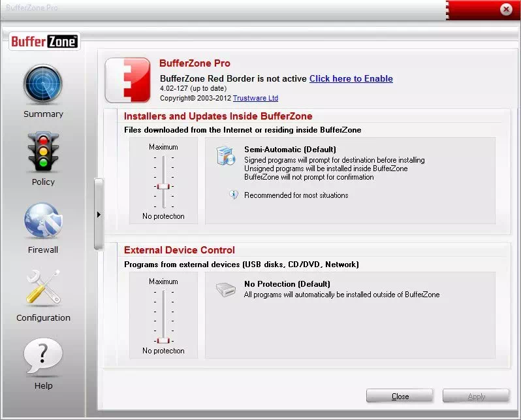521x420 pixels.
Task: Open the Configuration tools icon
Action: click(x=43, y=287)
